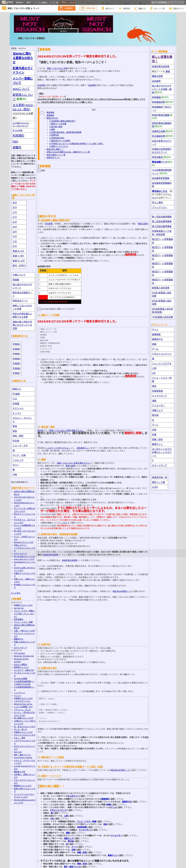Open the 利用規約 sidebar link

tap(18, 135)
